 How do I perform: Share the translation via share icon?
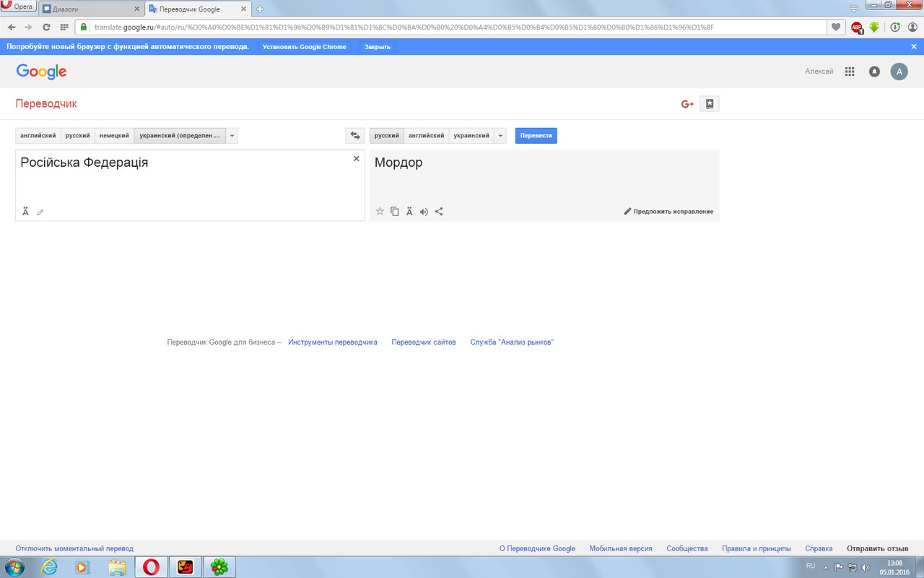coord(439,212)
